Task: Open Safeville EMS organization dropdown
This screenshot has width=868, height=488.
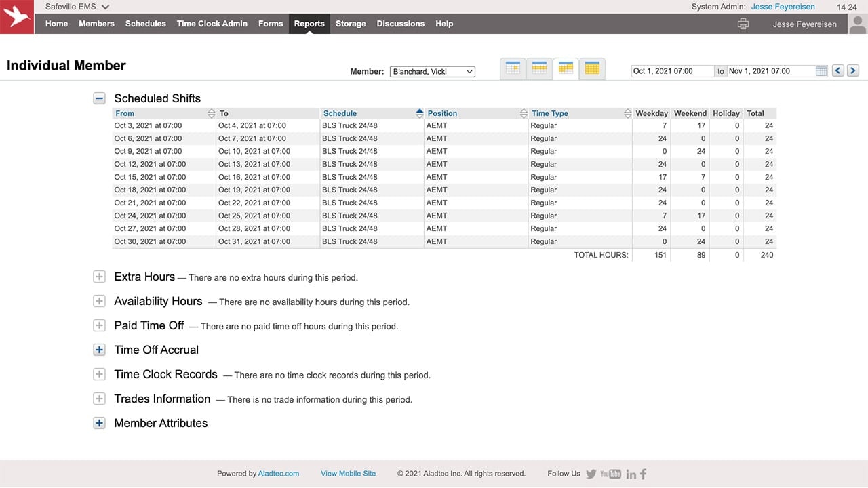Action: pyautogui.click(x=77, y=7)
